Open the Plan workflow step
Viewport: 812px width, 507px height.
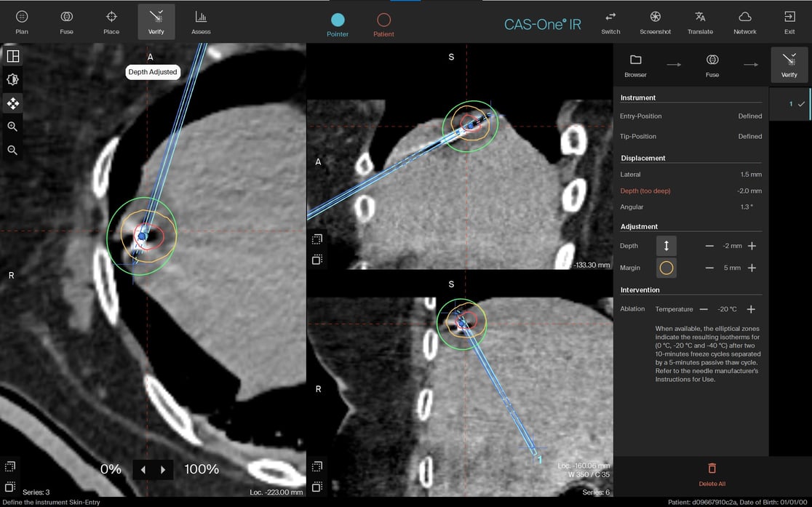(22, 23)
